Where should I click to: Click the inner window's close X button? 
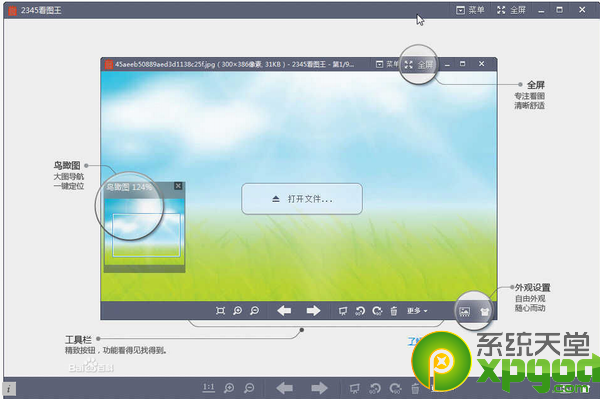click(x=482, y=64)
